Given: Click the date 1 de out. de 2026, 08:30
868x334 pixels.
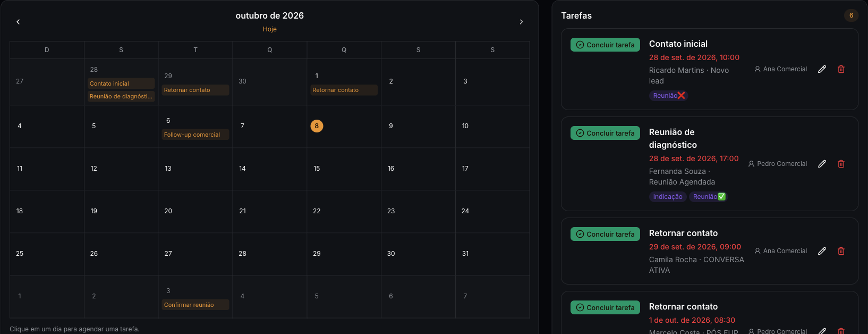Looking at the screenshot, I should (x=692, y=320).
